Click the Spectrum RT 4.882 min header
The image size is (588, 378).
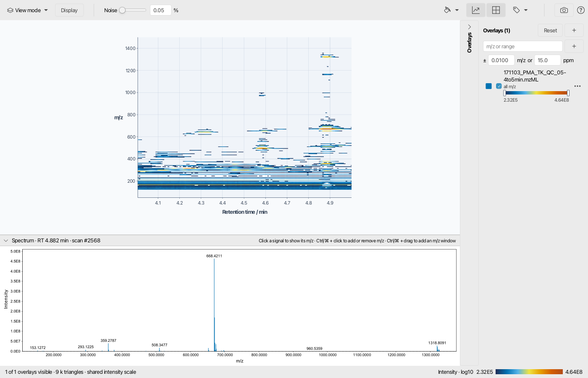click(56, 241)
